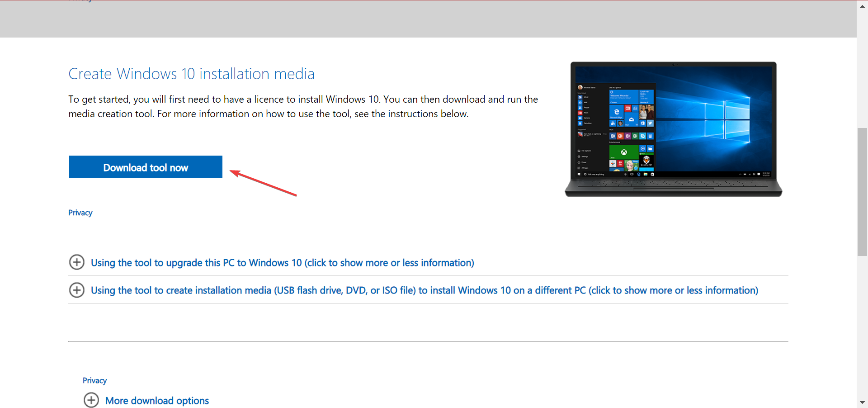Image resolution: width=868 pixels, height=408 pixels.
Task: Expand More download options plus icon
Action: (91, 400)
